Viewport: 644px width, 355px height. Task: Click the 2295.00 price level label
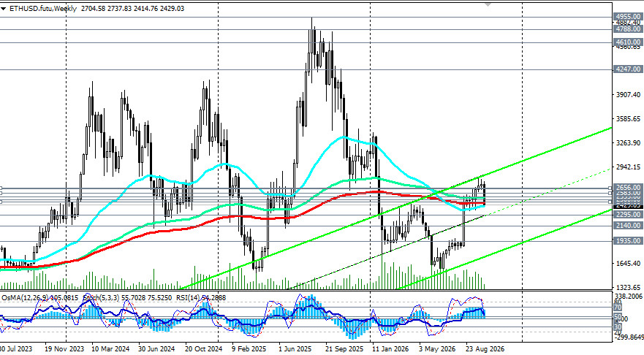click(x=628, y=215)
